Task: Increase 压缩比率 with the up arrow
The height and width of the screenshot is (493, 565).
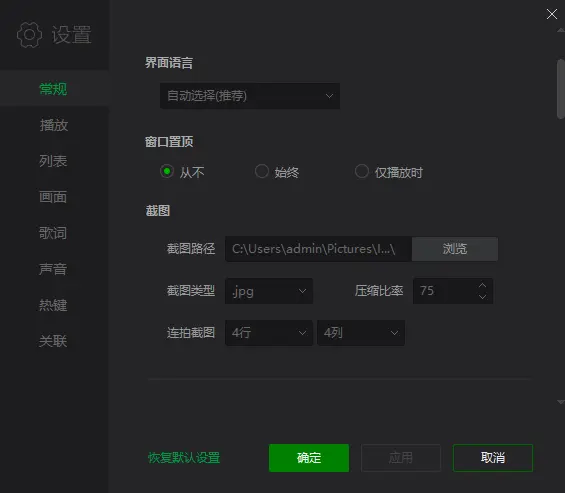Action: pos(482,285)
